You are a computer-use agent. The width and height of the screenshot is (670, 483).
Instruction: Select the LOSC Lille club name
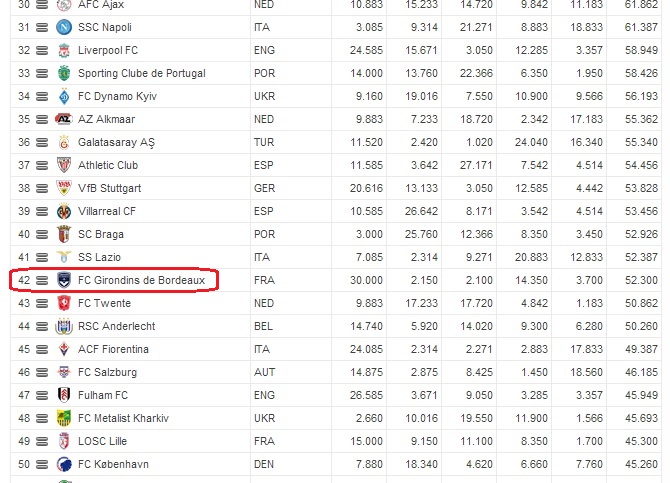coord(103,442)
